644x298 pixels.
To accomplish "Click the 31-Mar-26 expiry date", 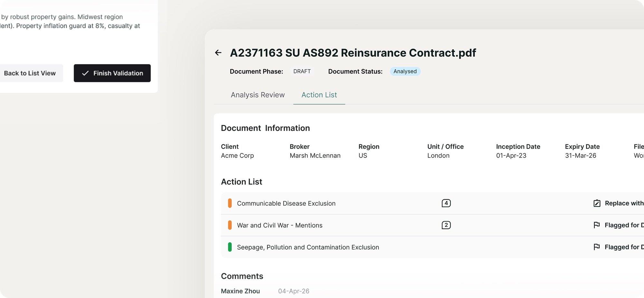I will [x=581, y=155].
